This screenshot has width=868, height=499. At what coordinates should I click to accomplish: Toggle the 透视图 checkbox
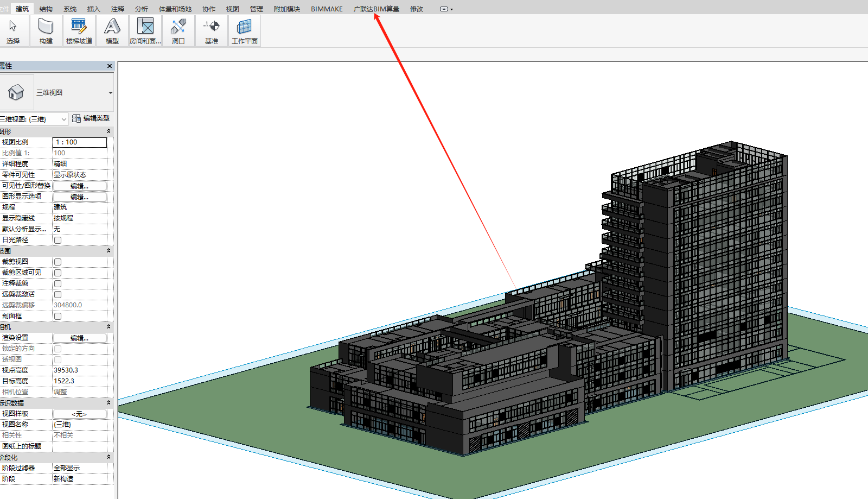[x=58, y=359]
